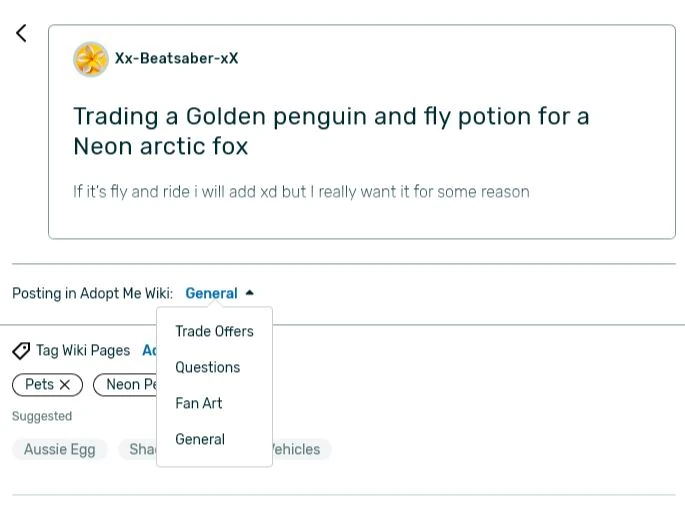
Task: Click the partially hidden Add link
Action: click(x=149, y=351)
